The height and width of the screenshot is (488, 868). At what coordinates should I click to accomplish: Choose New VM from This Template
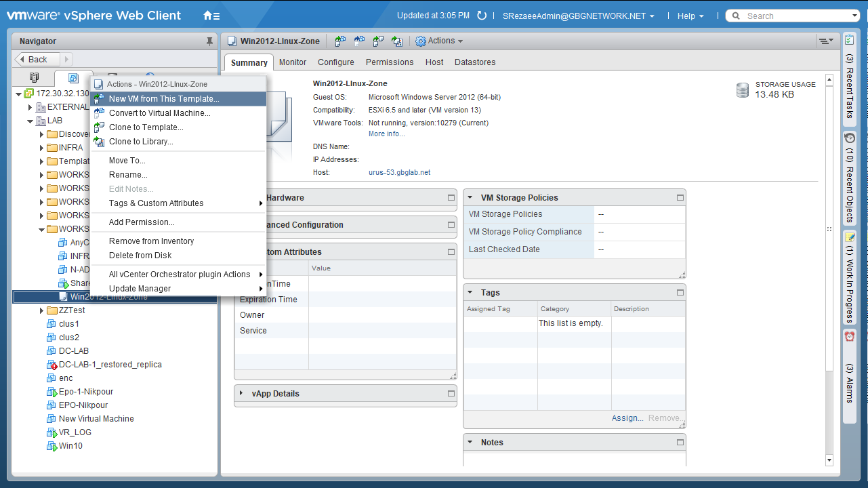164,99
